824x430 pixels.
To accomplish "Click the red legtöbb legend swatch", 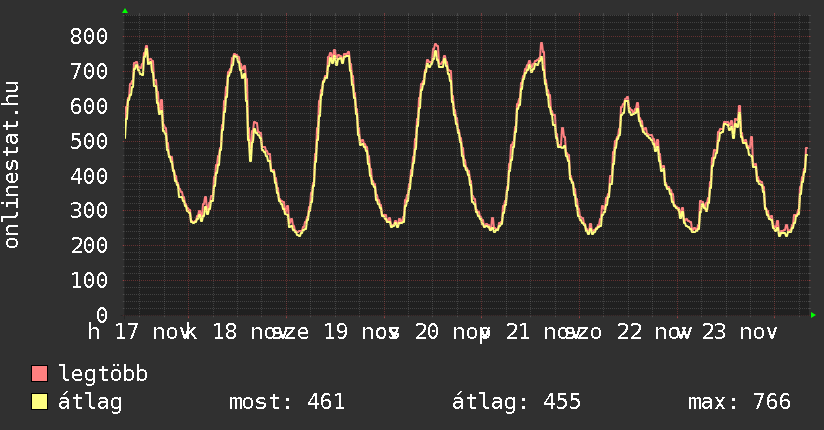I will click(x=40, y=374).
